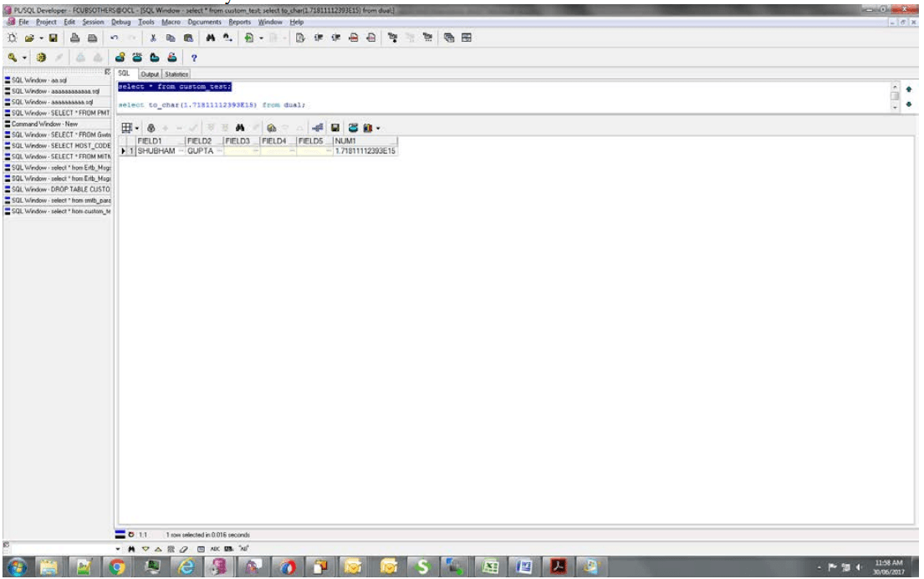924x579 pixels.
Task: Click the lock Edit data icon
Action: click(x=151, y=128)
